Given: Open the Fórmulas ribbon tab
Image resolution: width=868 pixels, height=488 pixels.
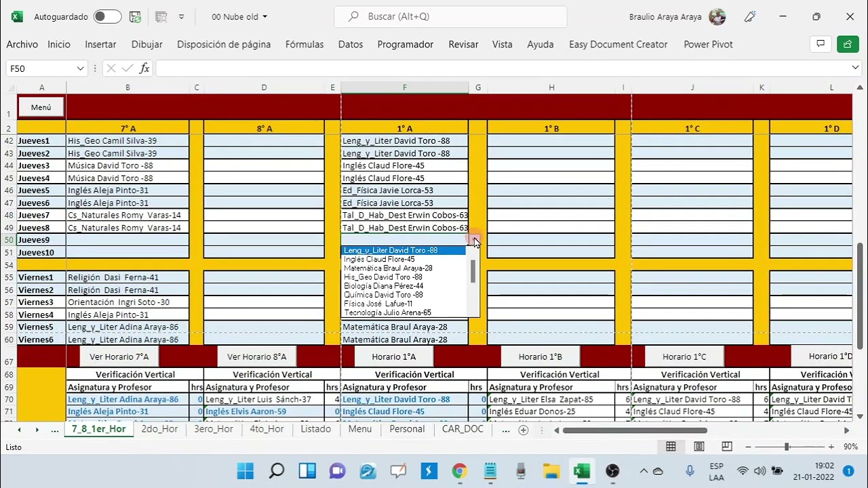Looking at the screenshot, I should (x=304, y=44).
